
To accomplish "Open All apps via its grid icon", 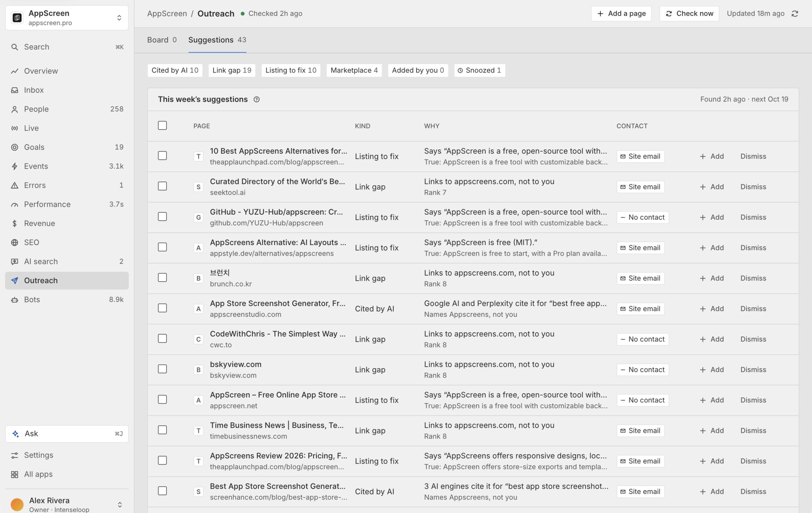I will (14, 474).
